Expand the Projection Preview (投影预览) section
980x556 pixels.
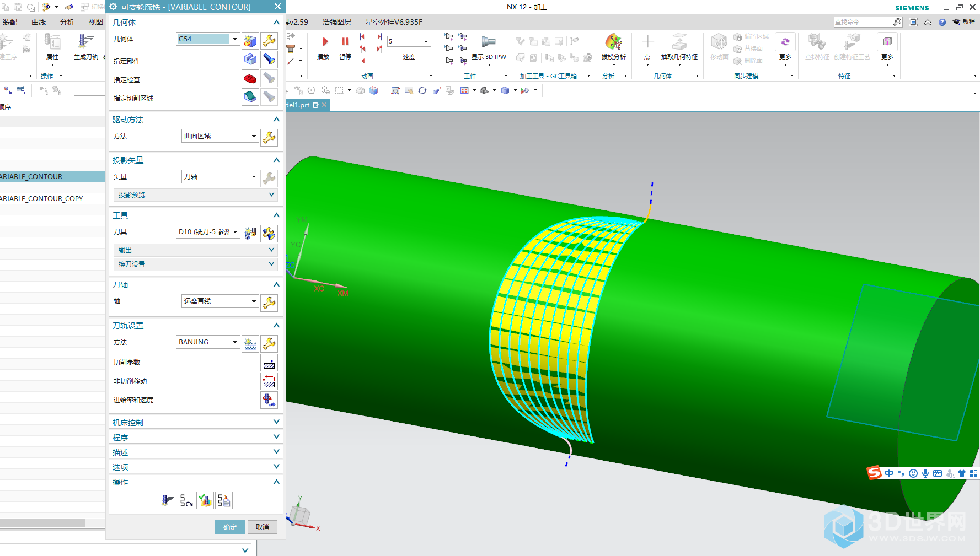pyautogui.click(x=195, y=195)
